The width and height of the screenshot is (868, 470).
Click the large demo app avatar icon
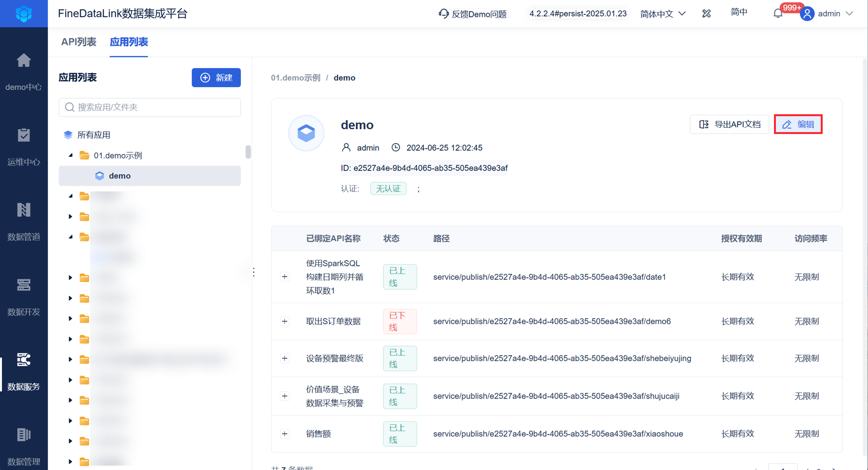pos(306,133)
